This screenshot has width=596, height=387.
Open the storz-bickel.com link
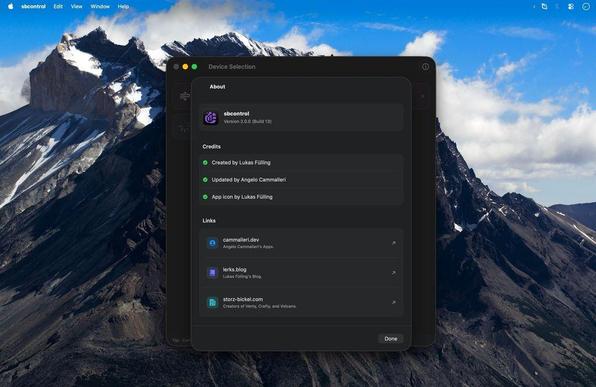pyautogui.click(x=301, y=302)
